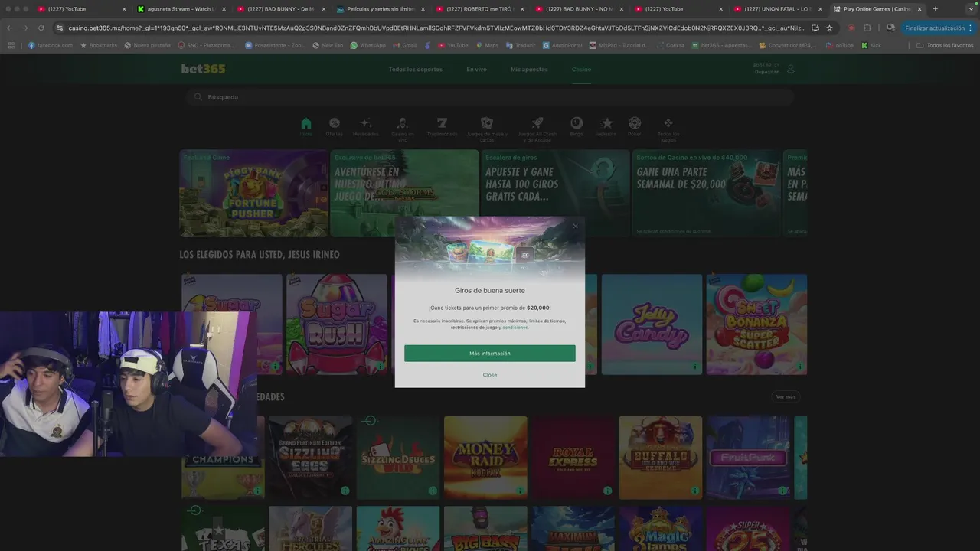Click the Ver más button
The width and height of the screenshot is (980, 551).
click(x=786, y=396)
